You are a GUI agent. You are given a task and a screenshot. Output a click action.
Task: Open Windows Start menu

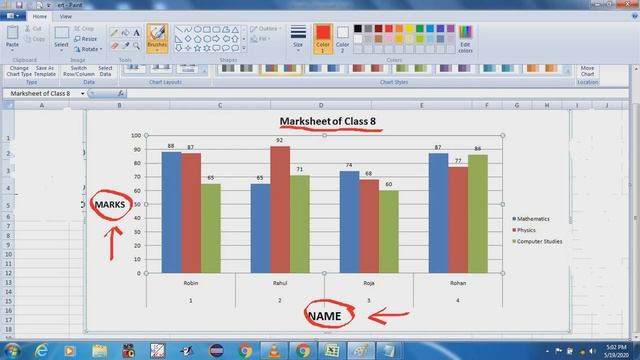(x=12, y=351)
